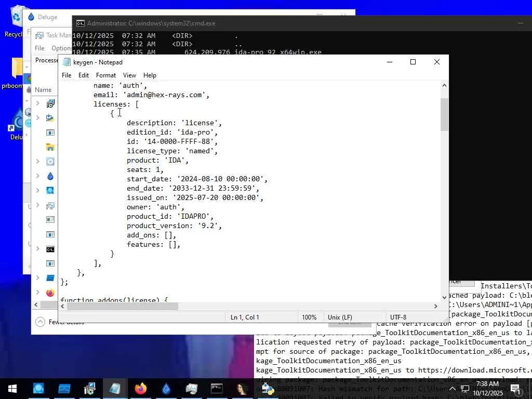Click Notepad's horizontal scroll left arrow
The height and width of the screenshot is (399, 532).
point(62,306)
